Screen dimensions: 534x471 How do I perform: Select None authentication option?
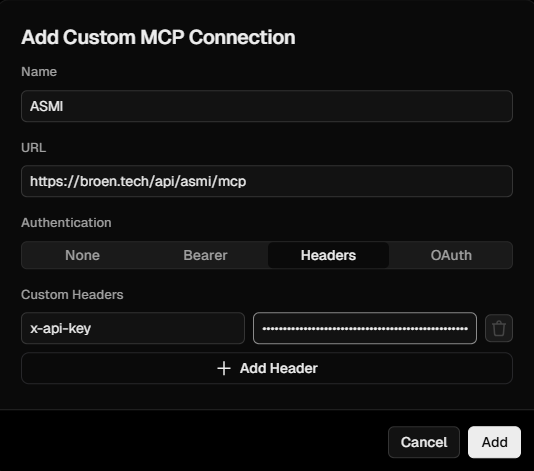coord(82,255)
